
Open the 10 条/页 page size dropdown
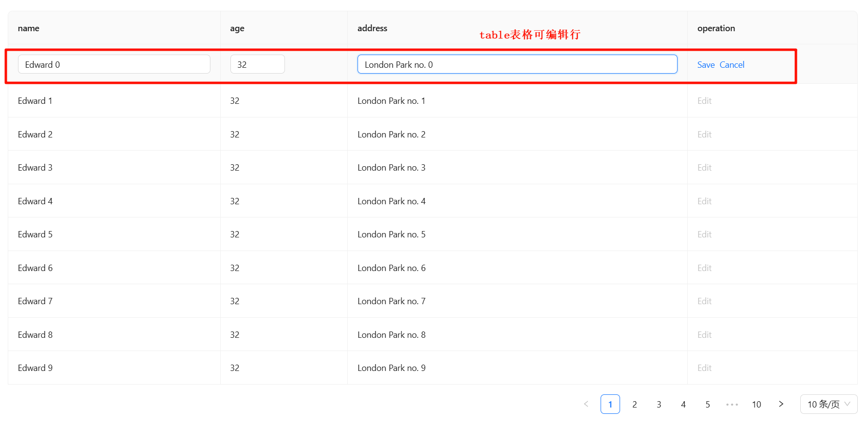(x=828, y=404)
